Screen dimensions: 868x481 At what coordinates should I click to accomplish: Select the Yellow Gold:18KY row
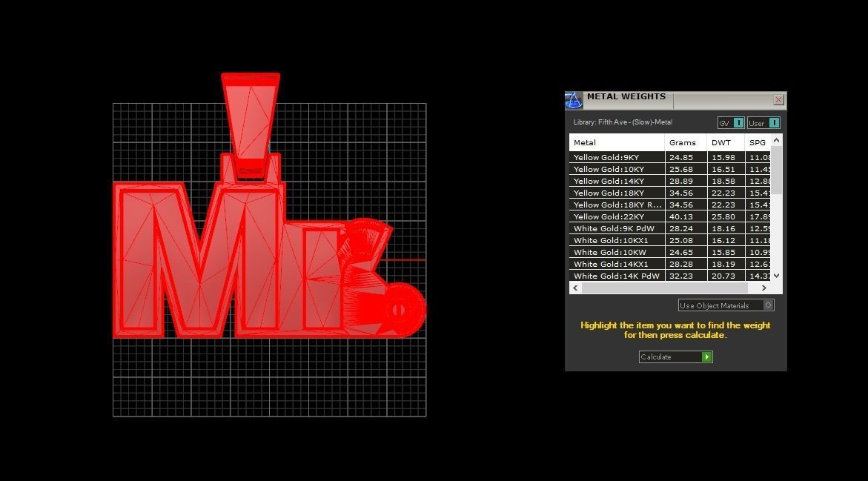coord(670,193)
